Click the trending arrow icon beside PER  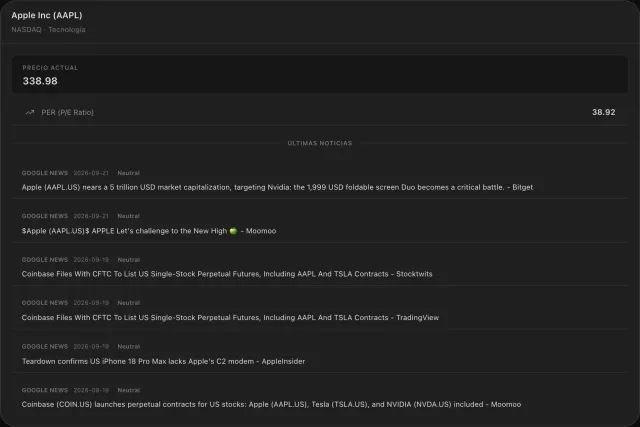click(30, 112)
